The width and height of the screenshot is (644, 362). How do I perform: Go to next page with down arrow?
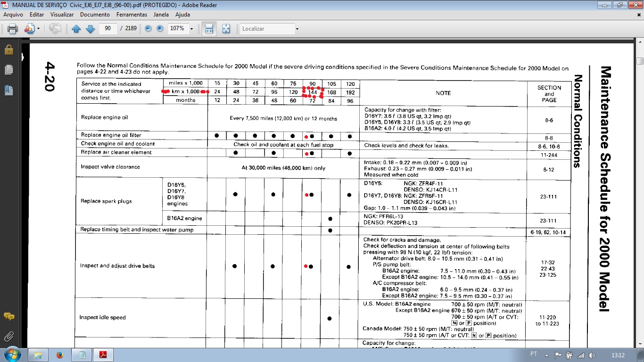91,29
